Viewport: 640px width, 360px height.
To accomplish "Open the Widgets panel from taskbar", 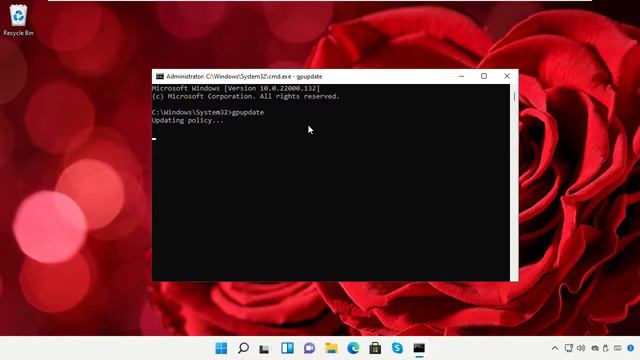I will [x=287, y=348].
